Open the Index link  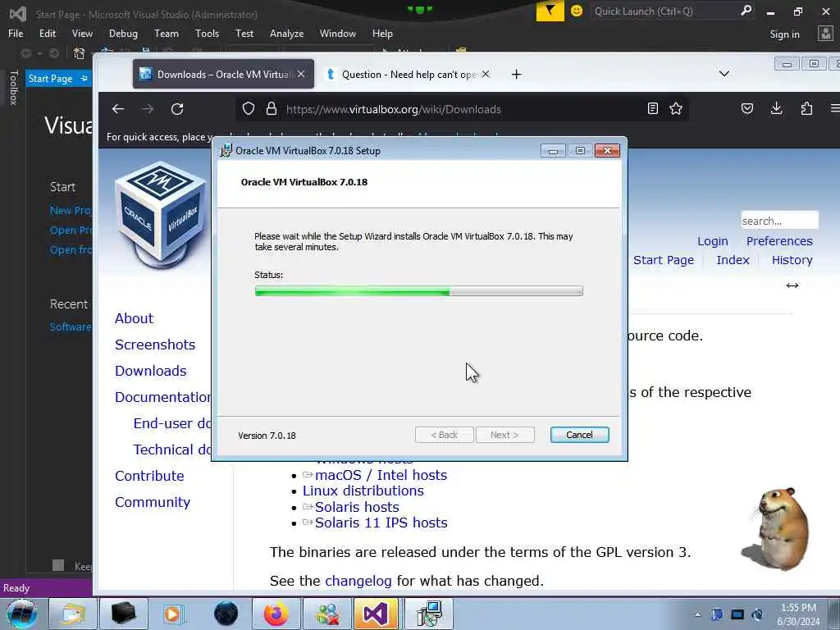click(733, 260)
